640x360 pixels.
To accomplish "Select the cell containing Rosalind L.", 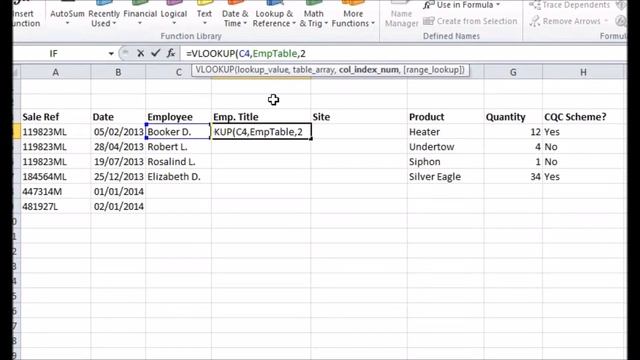I will [178, 162].
